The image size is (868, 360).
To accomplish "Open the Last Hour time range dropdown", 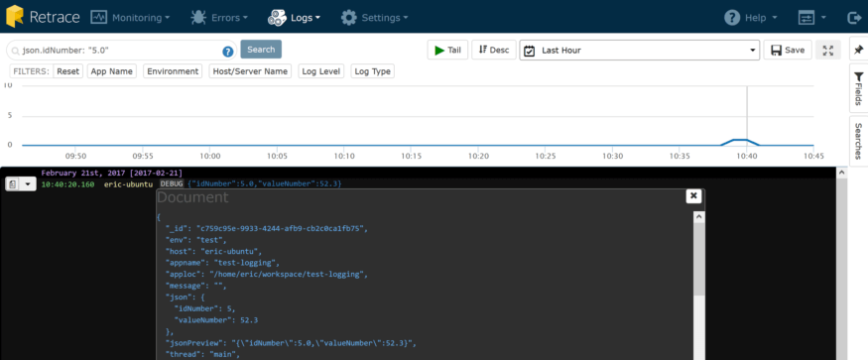I will point(640,50).
